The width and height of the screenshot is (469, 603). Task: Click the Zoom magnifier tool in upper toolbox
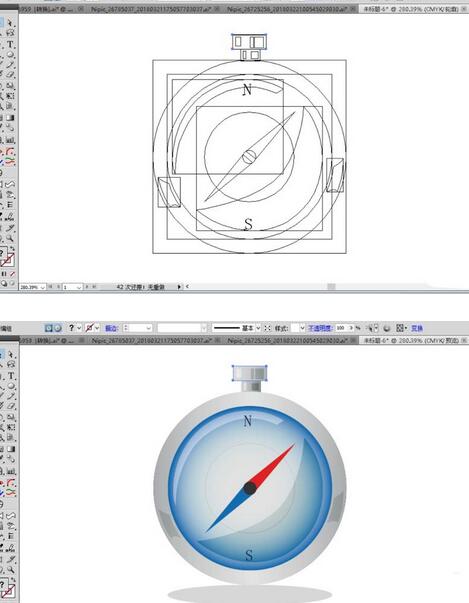point(10,238)
